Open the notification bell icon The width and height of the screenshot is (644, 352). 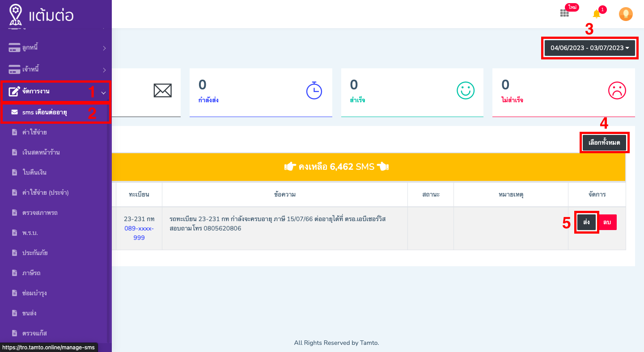point(596,14)
